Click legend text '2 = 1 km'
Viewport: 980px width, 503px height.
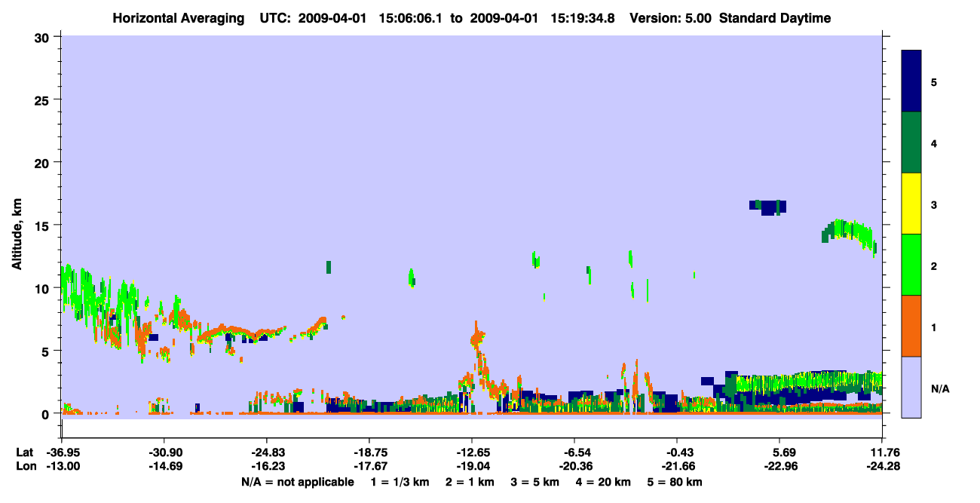tap(470, 482)
